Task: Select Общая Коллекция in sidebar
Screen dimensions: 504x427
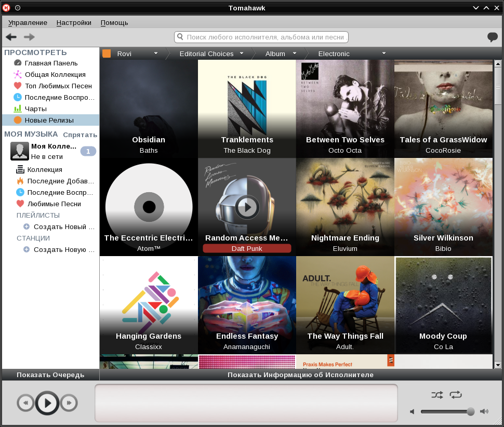Action: [x=51, y=74]
